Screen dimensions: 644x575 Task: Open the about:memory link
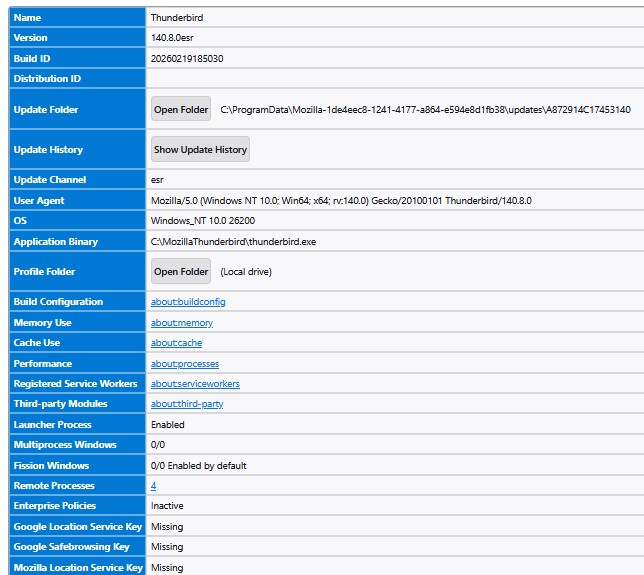(x=182, y=323)
